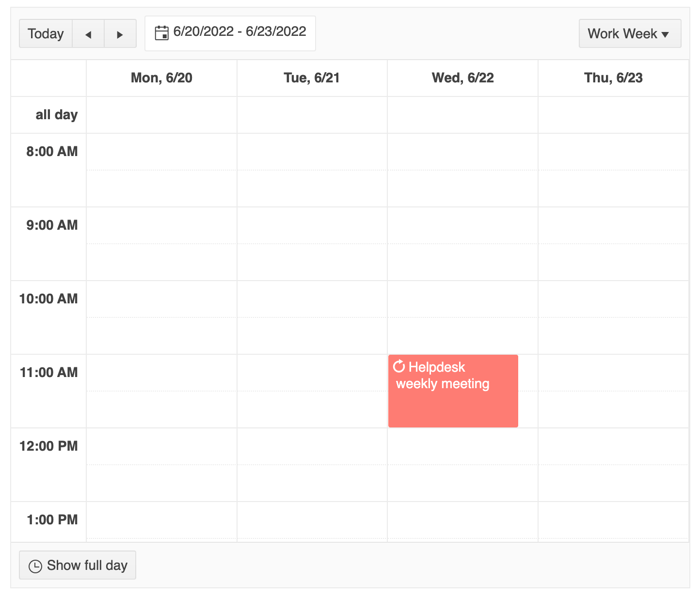Screen dimensions: 700x598
Task: Click the recurrence icon on Helpdesk meeting
Action: 399,366
